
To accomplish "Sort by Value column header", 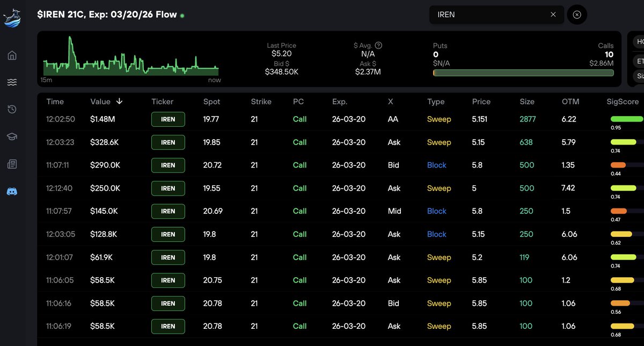I will 100,102.
